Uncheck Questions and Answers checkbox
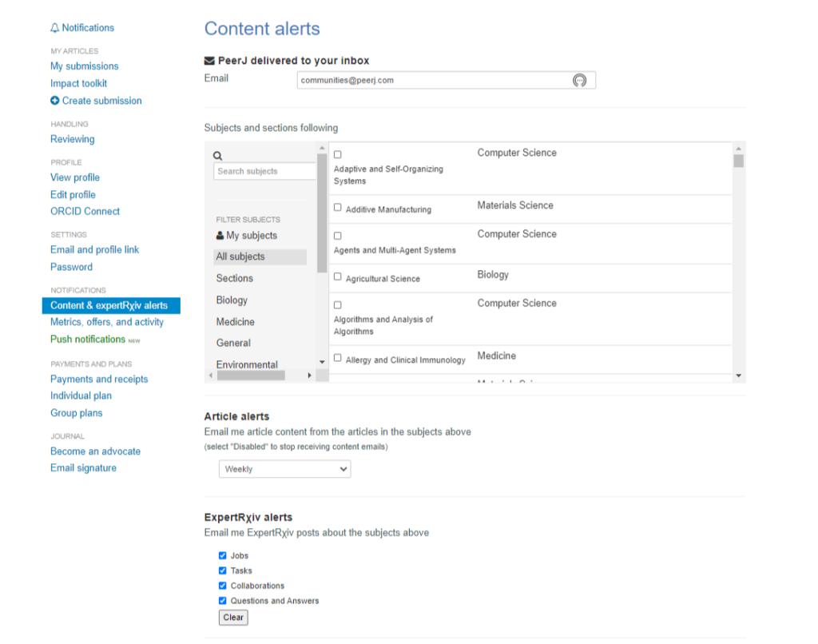 [223, 601]
